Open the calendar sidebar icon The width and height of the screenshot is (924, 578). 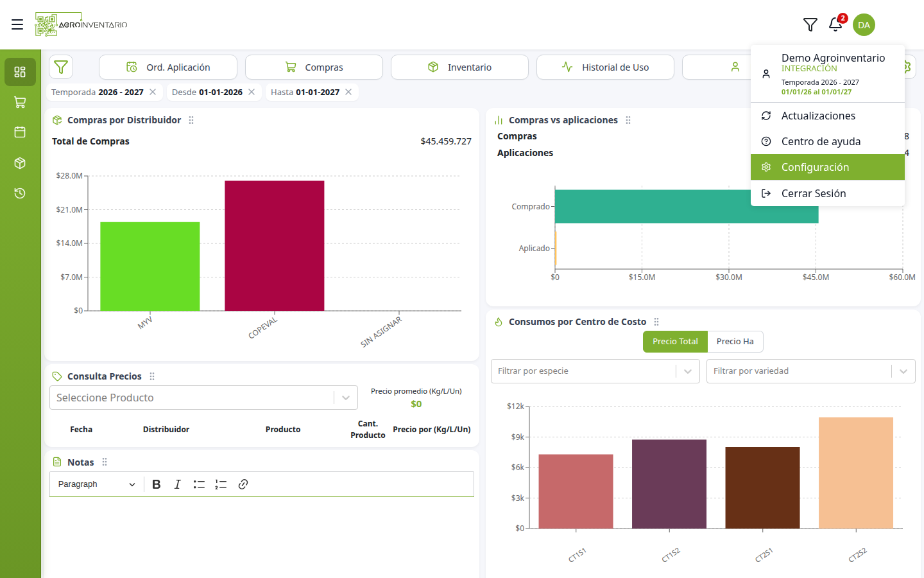pyautogui.click(x=20, y=132)
